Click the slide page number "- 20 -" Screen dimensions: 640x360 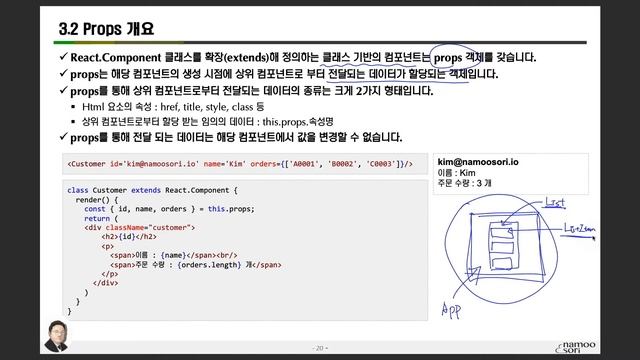(x=320, y=348)
